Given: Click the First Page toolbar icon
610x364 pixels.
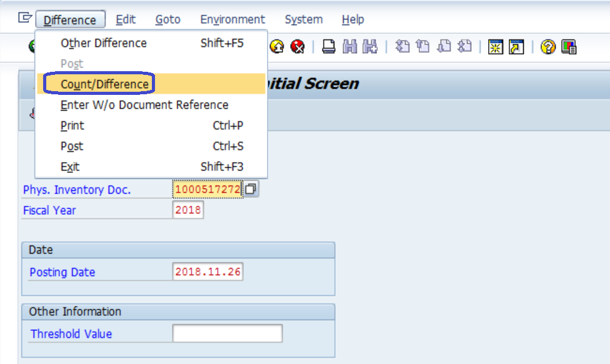Looking at the screenshot, I should point(402,47).
